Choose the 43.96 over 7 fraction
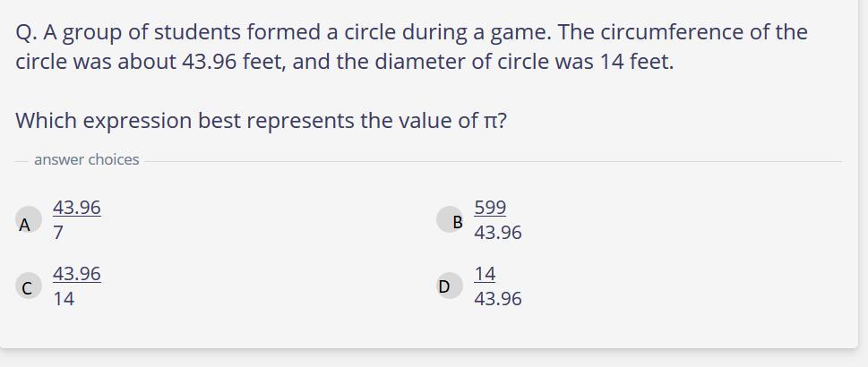Screen dimensions: 868x367 (x=76, y=220)
